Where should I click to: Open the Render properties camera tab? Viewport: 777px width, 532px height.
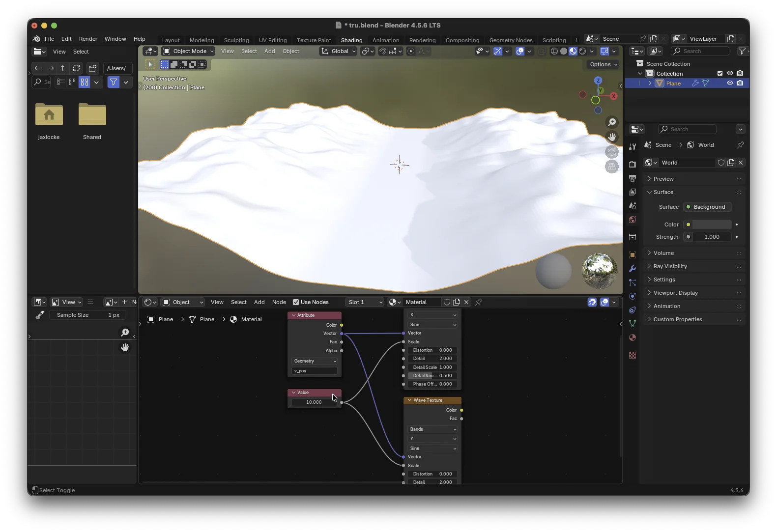(x=633, y=165)
